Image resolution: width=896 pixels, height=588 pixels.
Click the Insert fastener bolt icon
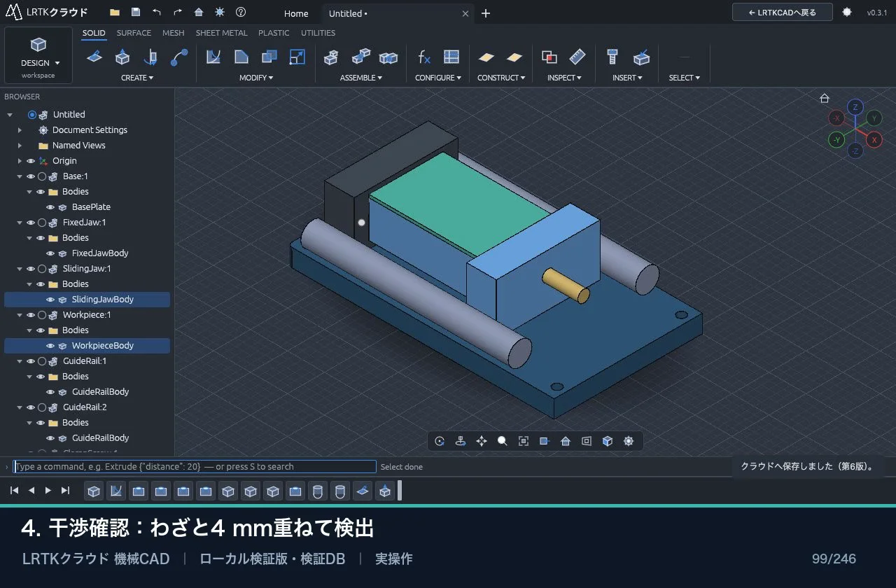coord(612,57)
